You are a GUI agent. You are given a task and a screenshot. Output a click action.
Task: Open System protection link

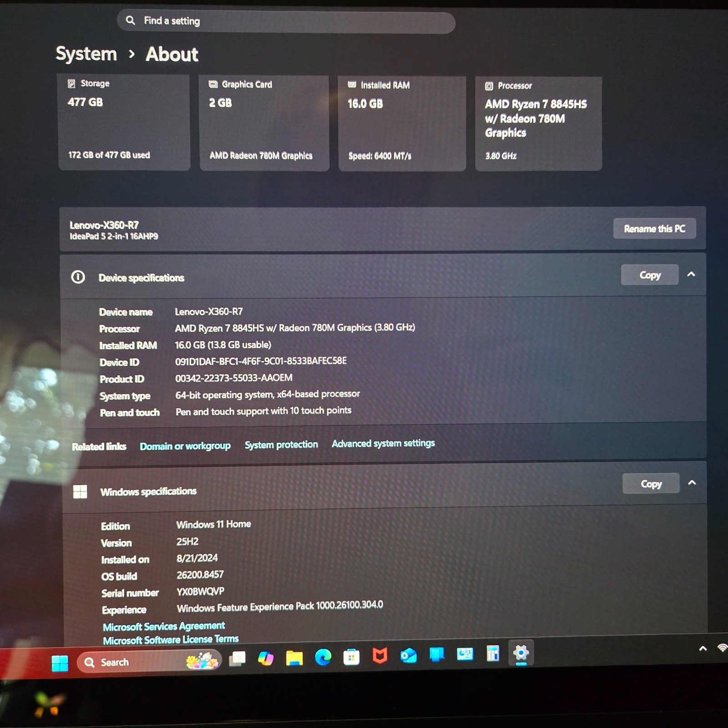pos(281,445)
